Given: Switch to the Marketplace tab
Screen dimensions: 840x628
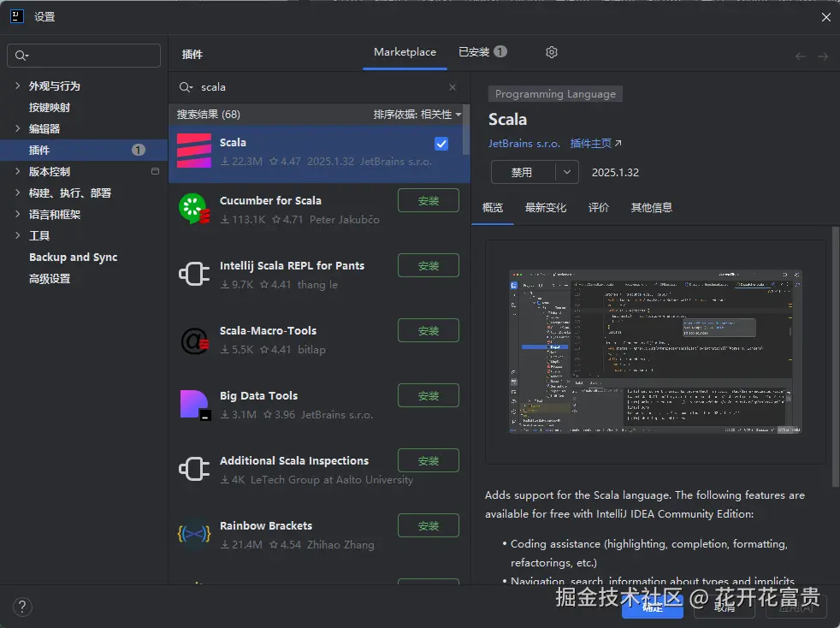Looking at the screenshot, I should point(405,52).
